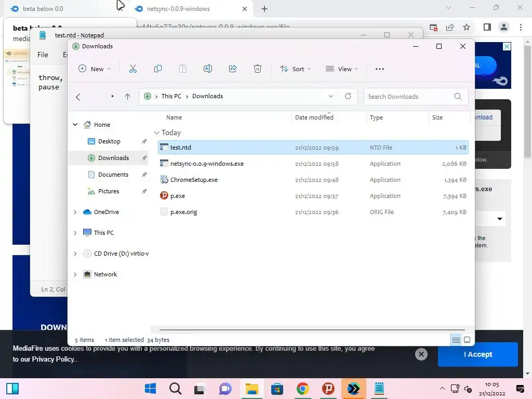Click the Chrome share page icon

pyautogui.click(x=450, y=27)
